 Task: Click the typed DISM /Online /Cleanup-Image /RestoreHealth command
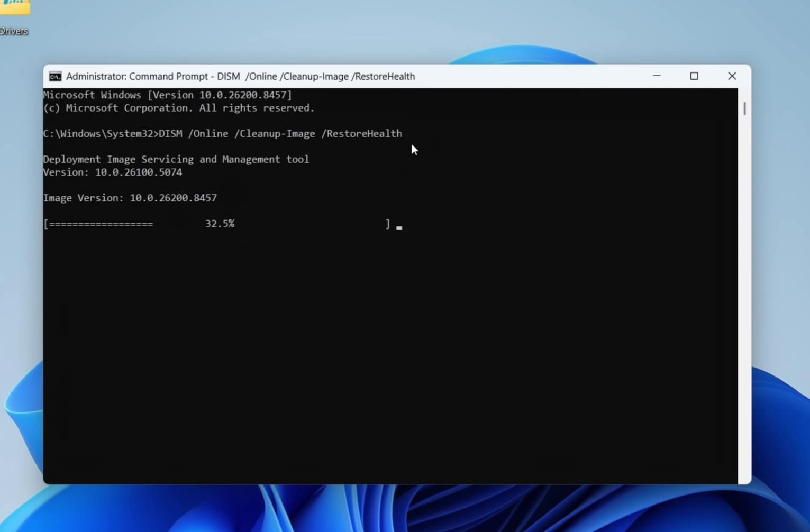tap(280, 134)
